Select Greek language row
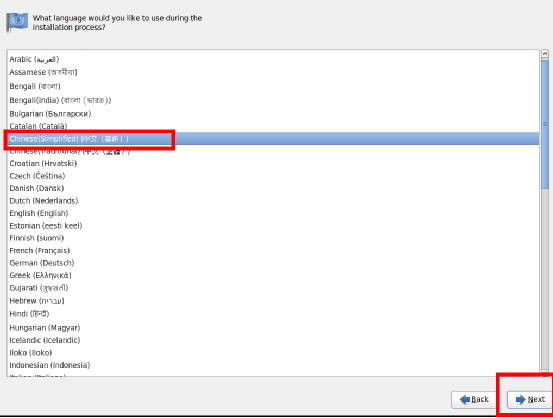Viewport: 553px width, 418px height. 273,275
